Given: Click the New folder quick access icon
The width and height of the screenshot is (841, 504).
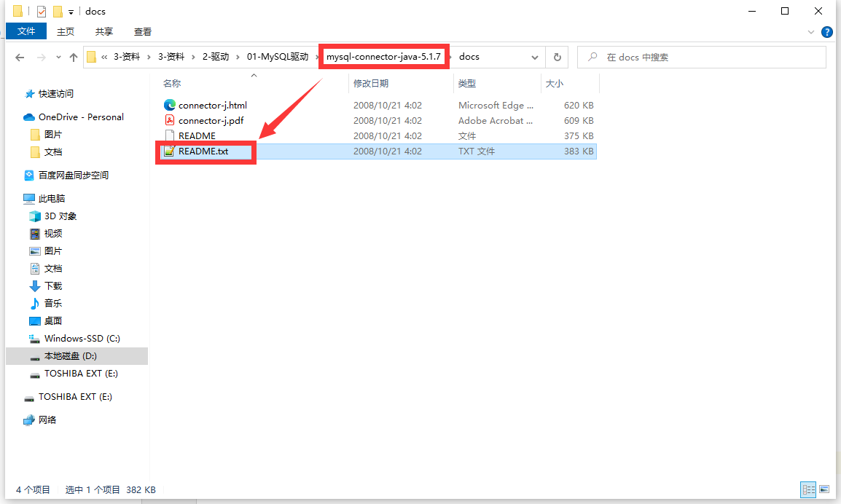Looking at the screenshot, I should pyautogui.click(x=58, y=11).
